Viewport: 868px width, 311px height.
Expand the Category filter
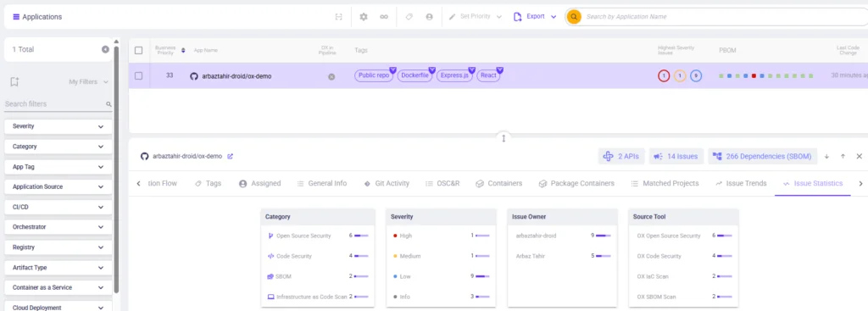[58, 147]
